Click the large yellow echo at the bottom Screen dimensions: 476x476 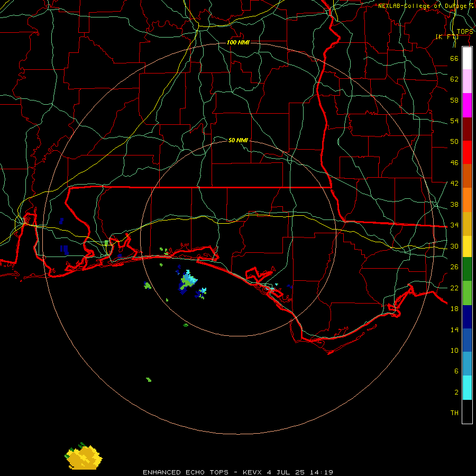tap(84, 457)
